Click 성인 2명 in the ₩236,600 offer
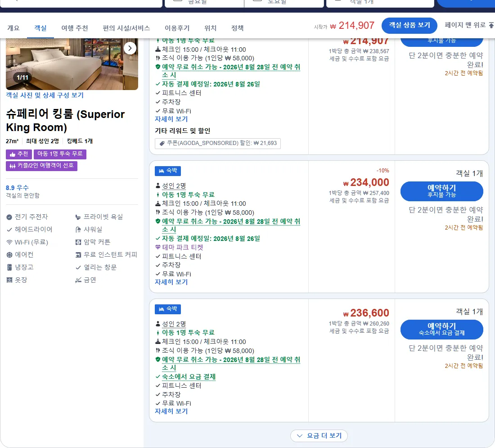 click(174, 324)
